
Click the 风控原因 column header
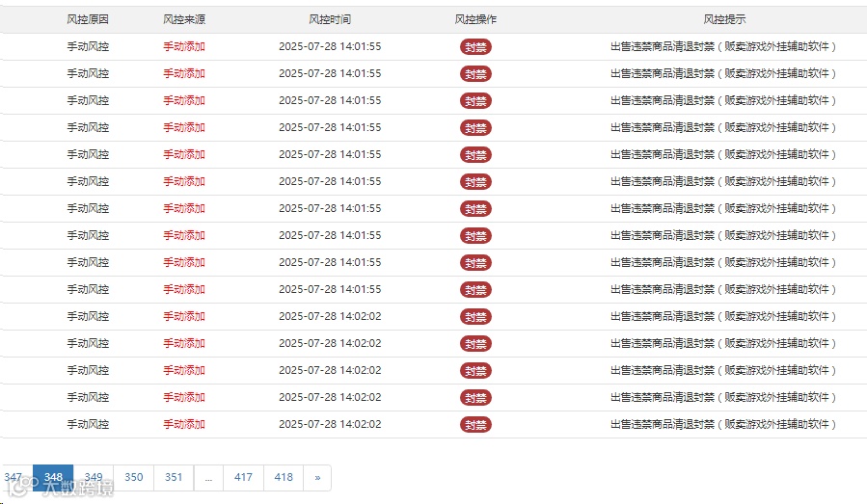coord(88,19)
